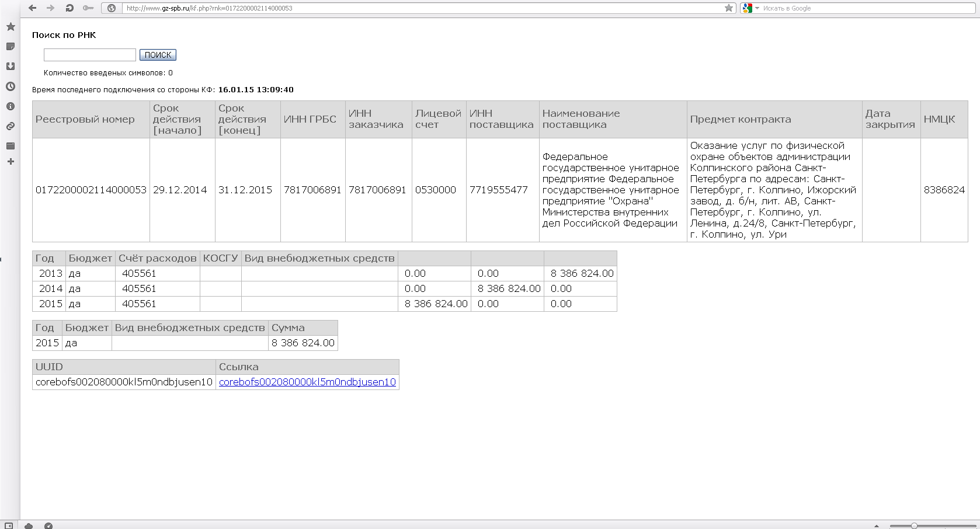
Task: Open the Links panel in sidebar
Action: pyautogui.click(x=11, y=126)
